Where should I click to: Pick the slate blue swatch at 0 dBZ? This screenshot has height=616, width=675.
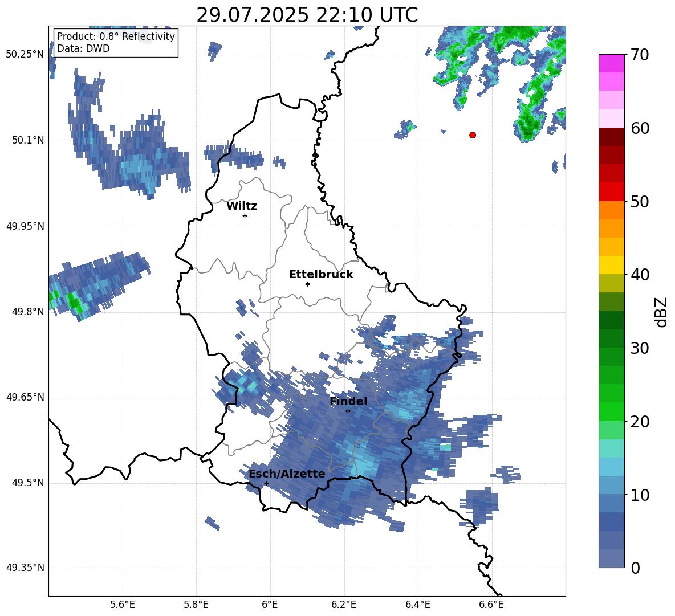coord(611,558)
